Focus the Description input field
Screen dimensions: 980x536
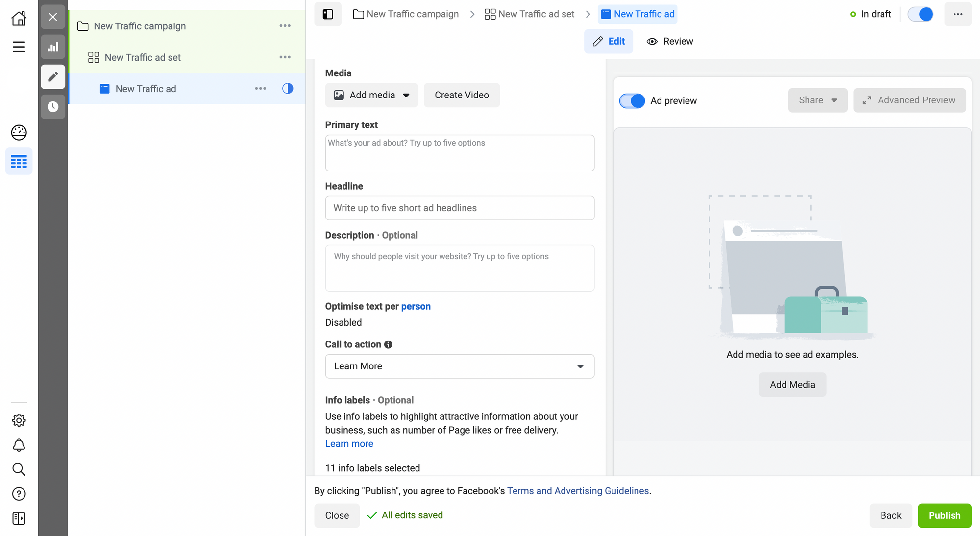tap(460, 268)
